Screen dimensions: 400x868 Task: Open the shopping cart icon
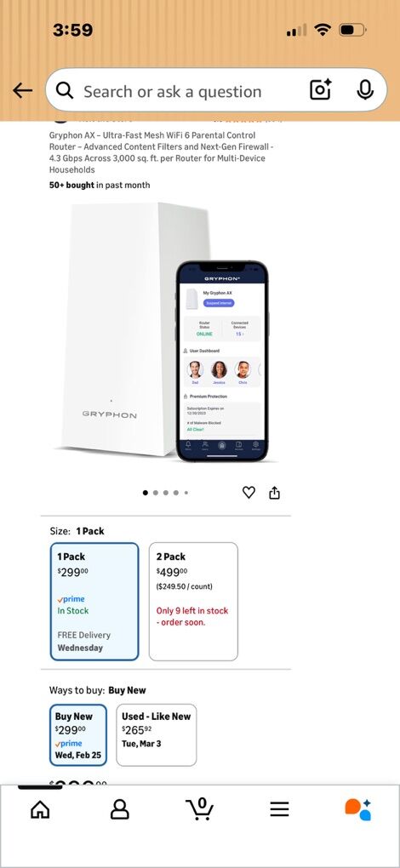point(200,808)
